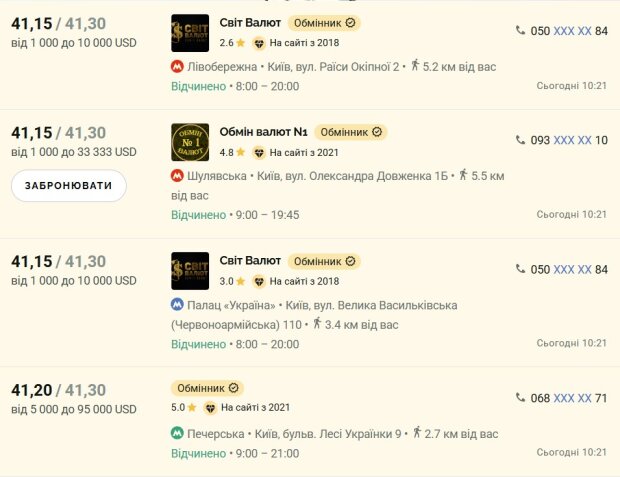Open Обмін валют №1 exchanger name

coord(263,132)
